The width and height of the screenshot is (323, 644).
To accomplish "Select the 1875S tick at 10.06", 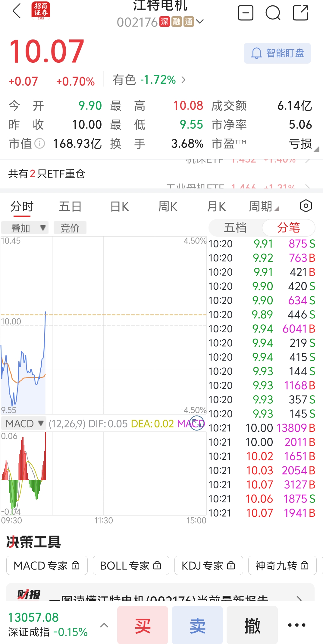I will pyautogui.click(x=262, y=499).
